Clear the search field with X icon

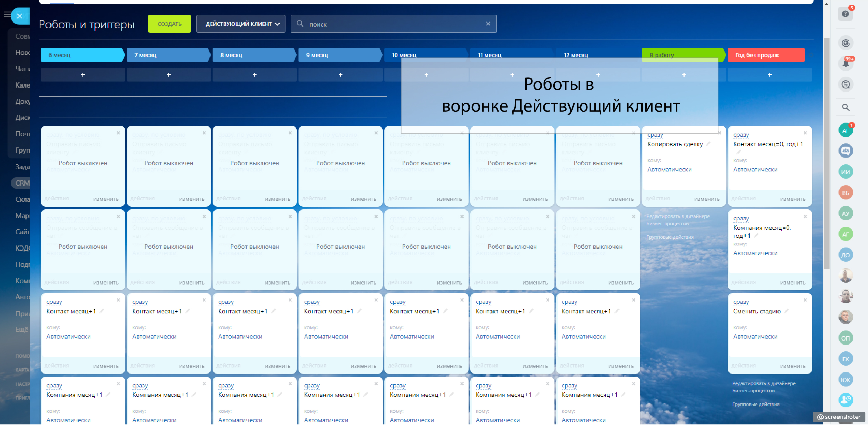488,24
